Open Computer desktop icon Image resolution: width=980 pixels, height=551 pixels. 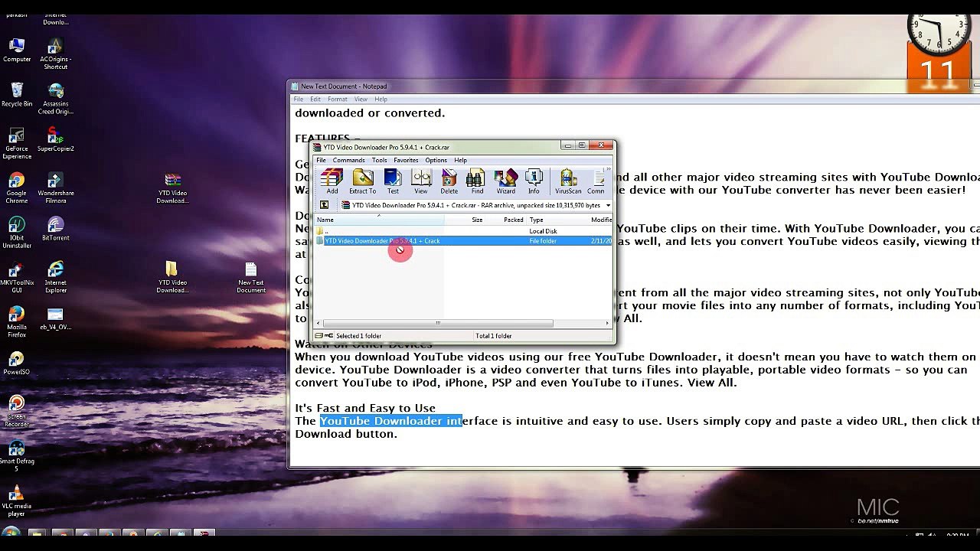coord(17,51)
